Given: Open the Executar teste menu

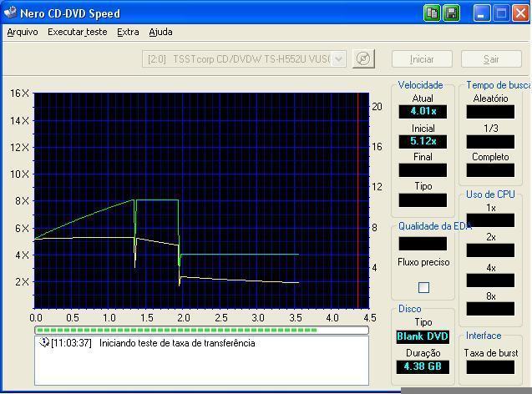Looking at the screenshot, I should coord(77,32).
